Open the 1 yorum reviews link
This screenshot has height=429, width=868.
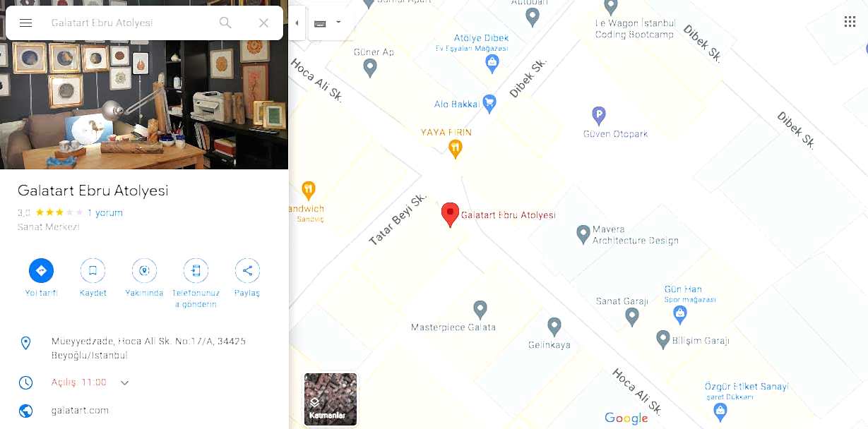(x=105, y=212)
